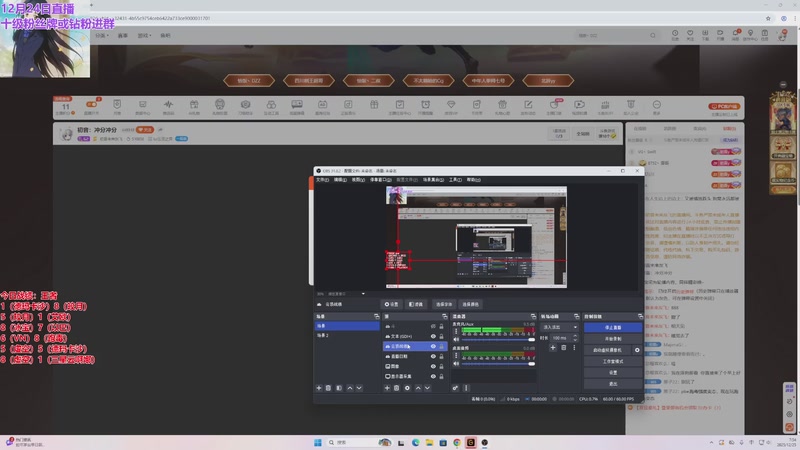Lock the 显示器采集 source
This screenshot has width=800, height=450.
[442, 377]
